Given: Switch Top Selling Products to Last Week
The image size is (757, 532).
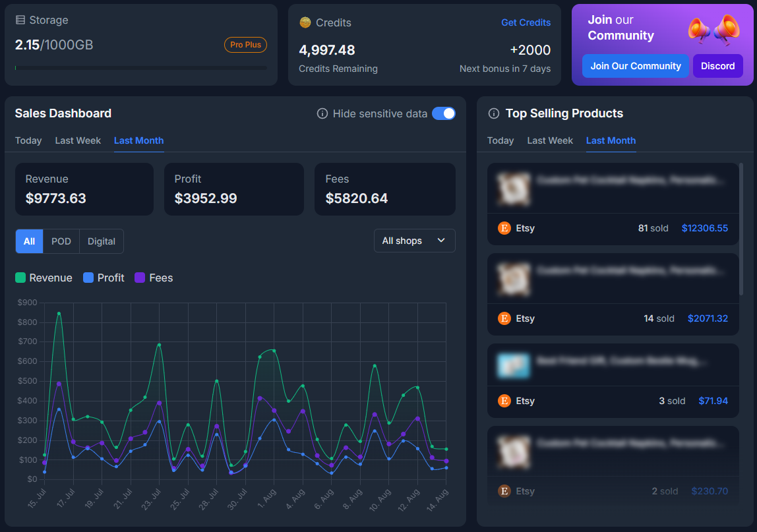Looking at the screenshot, I should click(x=550, y=140).
